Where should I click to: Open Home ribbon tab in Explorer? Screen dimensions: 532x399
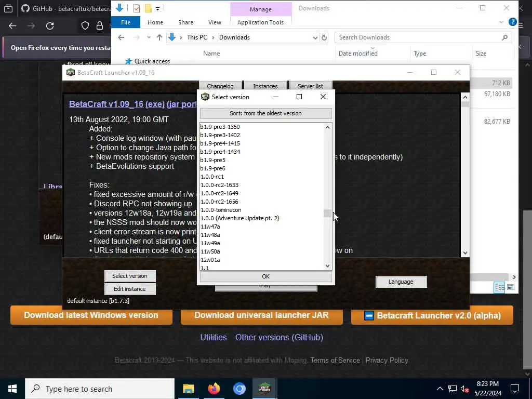pyautogui.click(x=155, y=22)
